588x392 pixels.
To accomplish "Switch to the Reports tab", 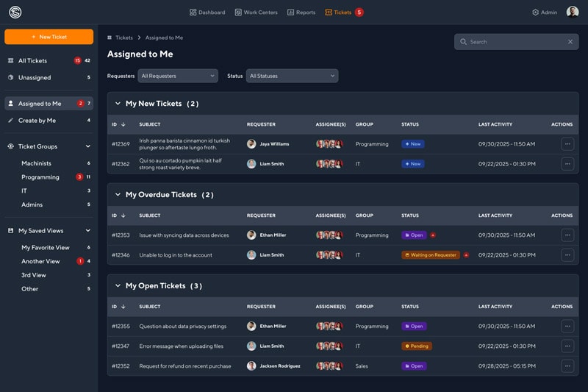I will [301, 13].
